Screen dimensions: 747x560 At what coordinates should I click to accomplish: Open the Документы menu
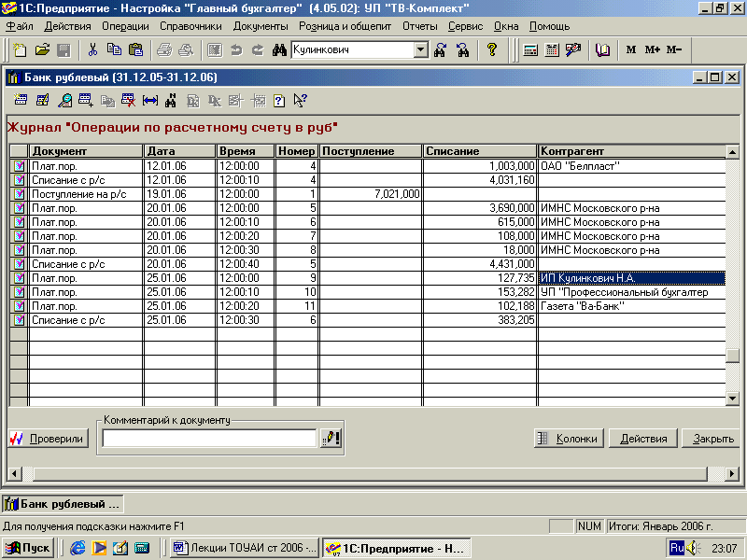[x=261, y=26]
